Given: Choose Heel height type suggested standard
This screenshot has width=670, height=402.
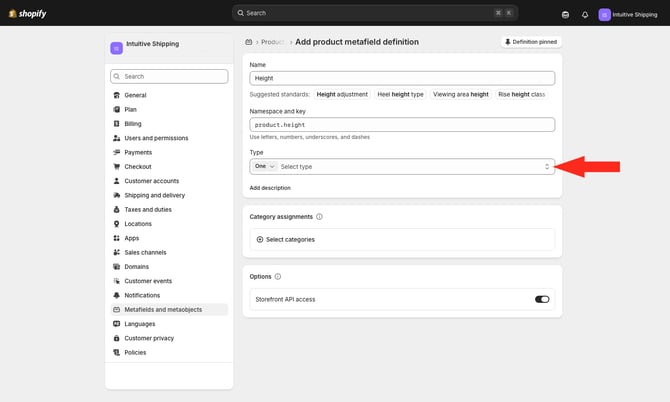Looking at the screenshot, I should pyautogui.click(x=400, y=94).
